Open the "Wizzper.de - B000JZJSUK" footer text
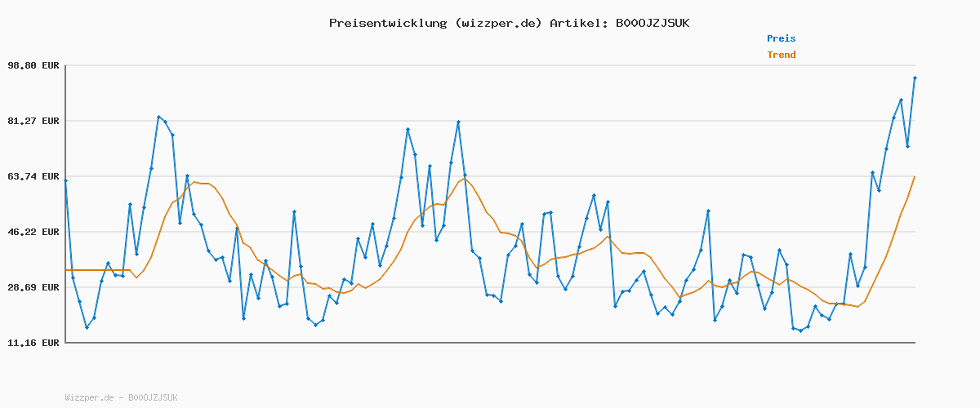 121,397
